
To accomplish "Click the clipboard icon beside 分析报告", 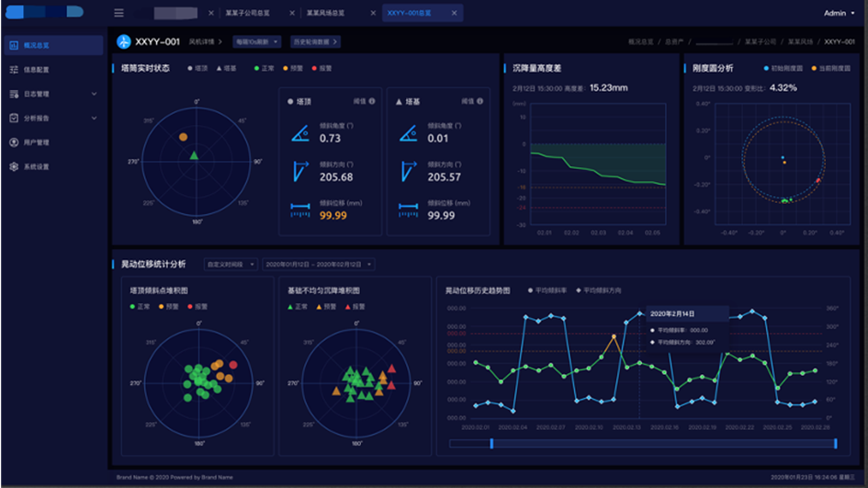I will (x=14, y=118).
